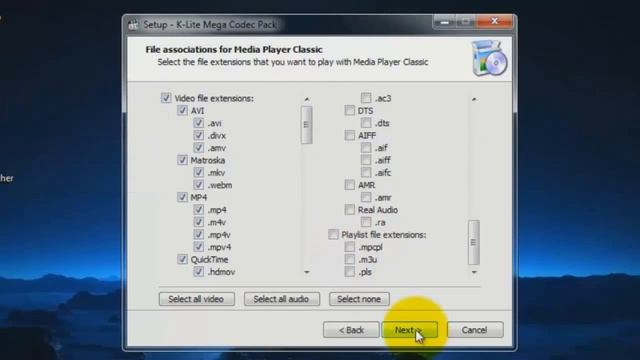Uncheck the .webm extension checkbox

pyautogui.click(x=198, y=185)
